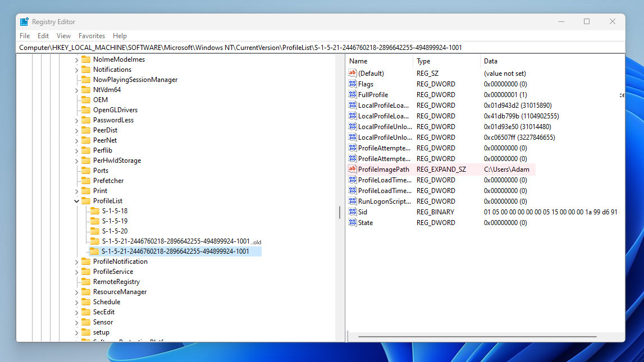
Task: Click the data value 0x41db799b (1104902555)
Action: tap(521, 116)
